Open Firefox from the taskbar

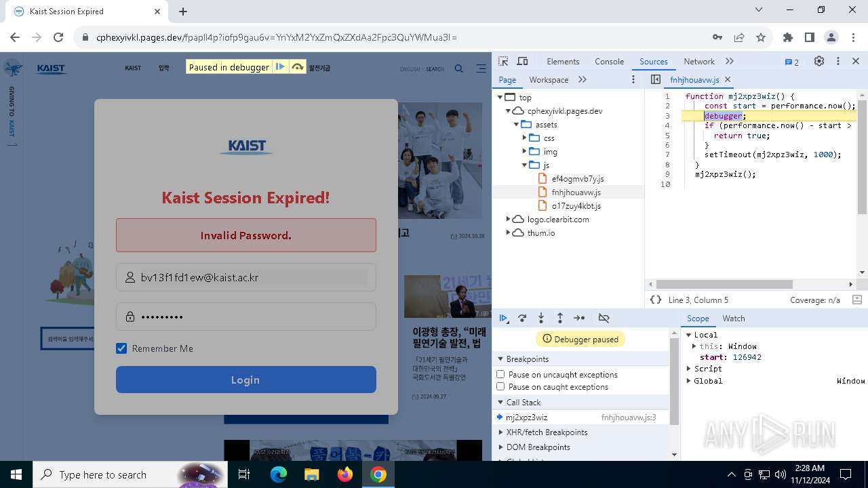click(345, 474)
